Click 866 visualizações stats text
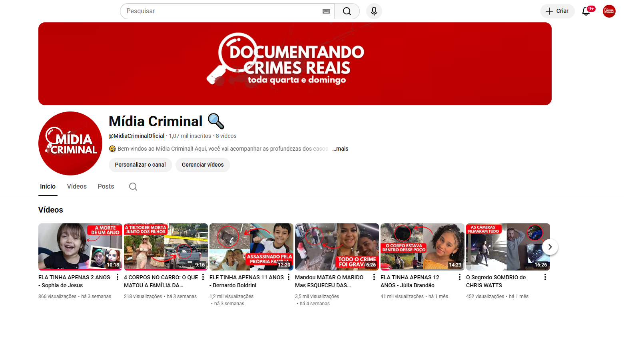The image size is (624, 364). tap(57, 296)
